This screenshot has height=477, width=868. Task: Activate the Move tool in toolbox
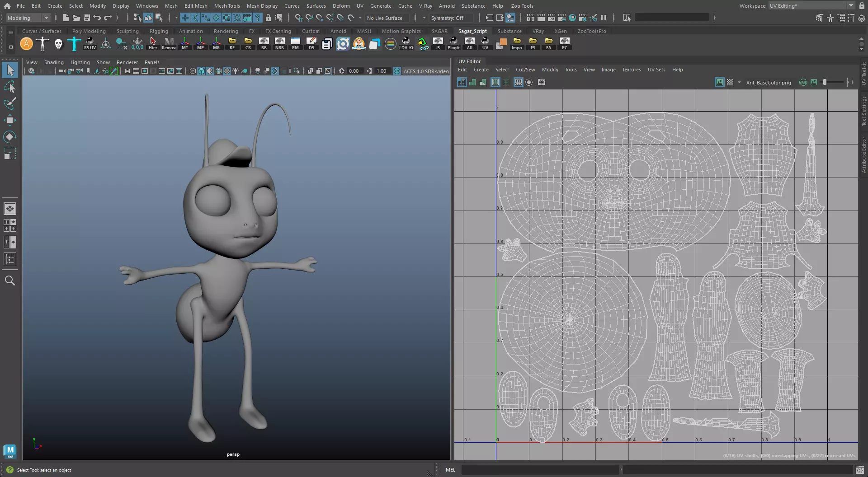[10, 120]
